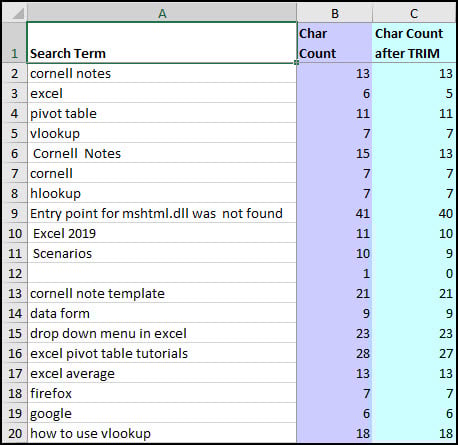Image resolution: width=458 pixels, height=445 pixels.
Task: Select the 'vlookup' cell in row 5
Action: pyautogui.click(x=162, y=133)
